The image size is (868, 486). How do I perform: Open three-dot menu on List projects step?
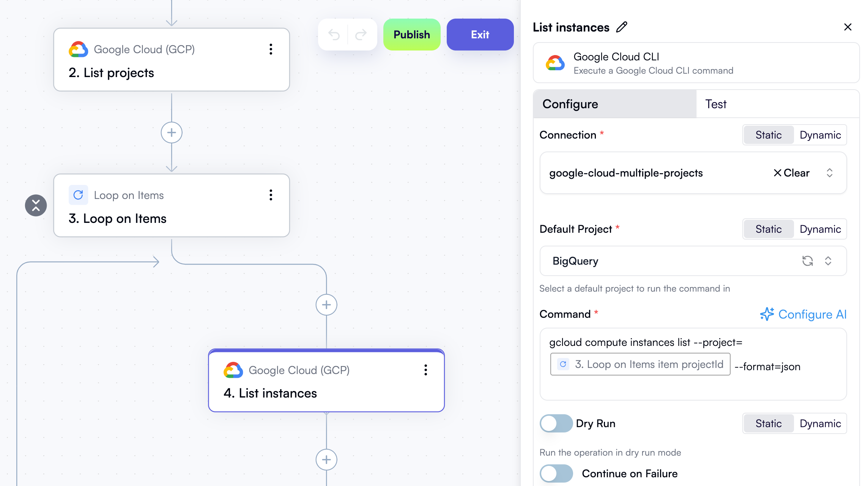point(271,49)
